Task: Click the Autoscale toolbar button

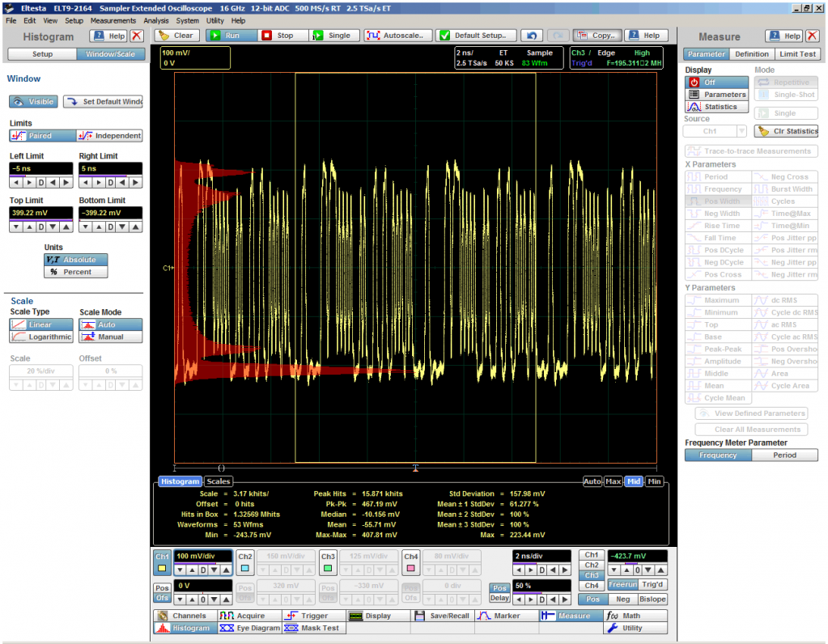Action: click(x=397, y=36)
